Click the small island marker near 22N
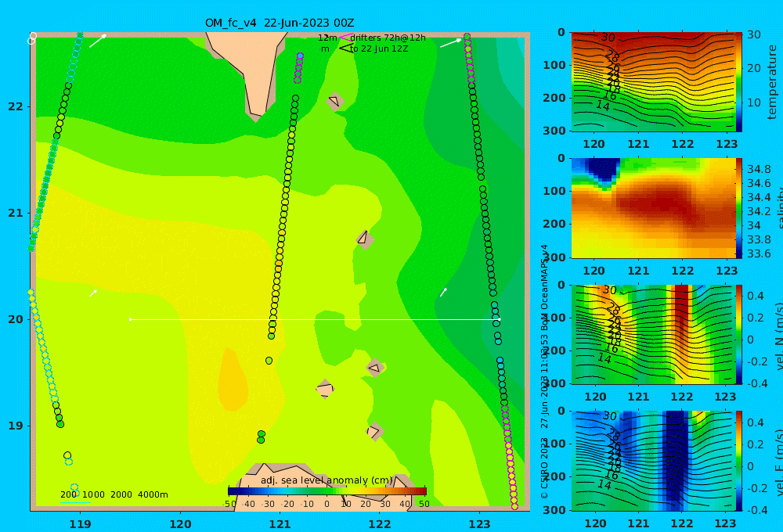 (335, 101)
